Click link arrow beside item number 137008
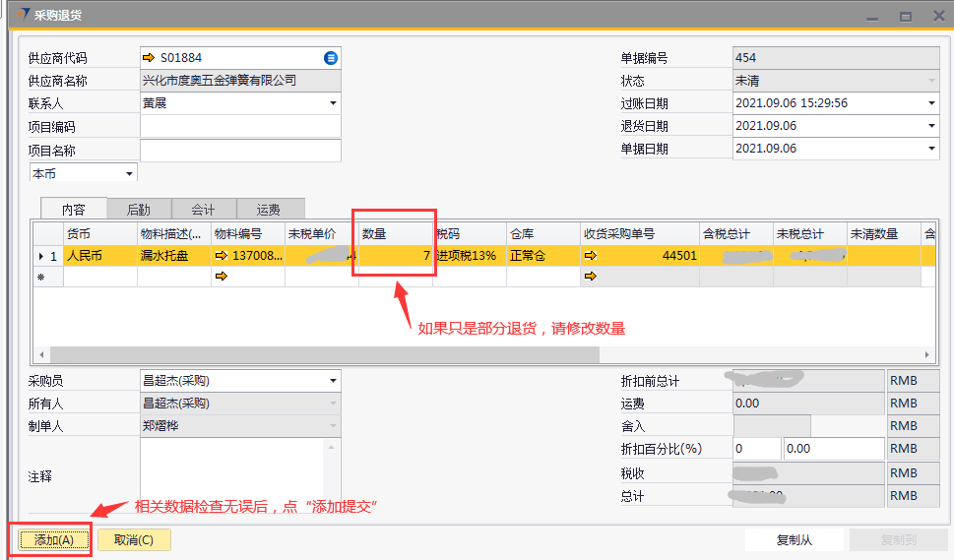Viewport: 954px width, 560px height. click(x=222, y=256)
